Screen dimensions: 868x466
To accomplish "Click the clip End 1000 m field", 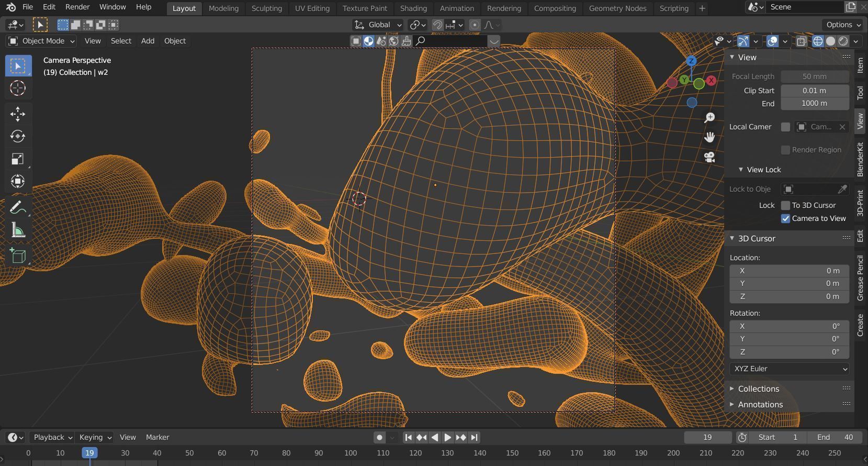I will pos(815,104).
